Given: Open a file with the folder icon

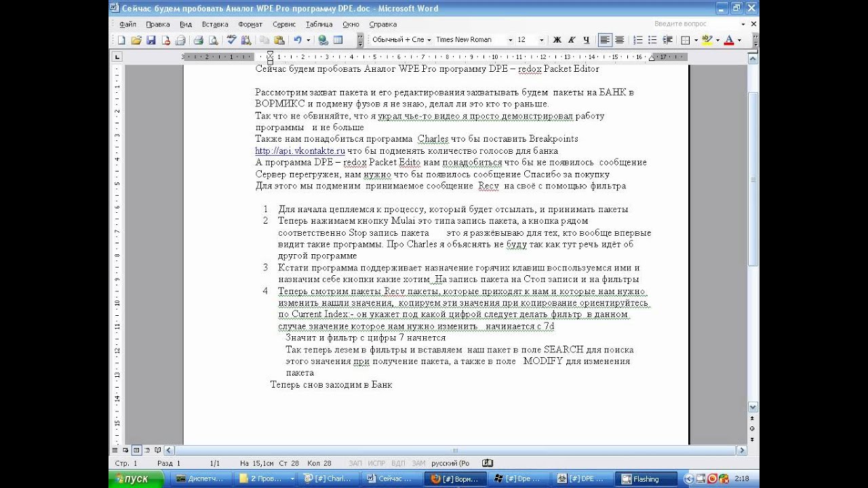Looking at the screenshot, I should pyautogui.click(x=136, y=40).
